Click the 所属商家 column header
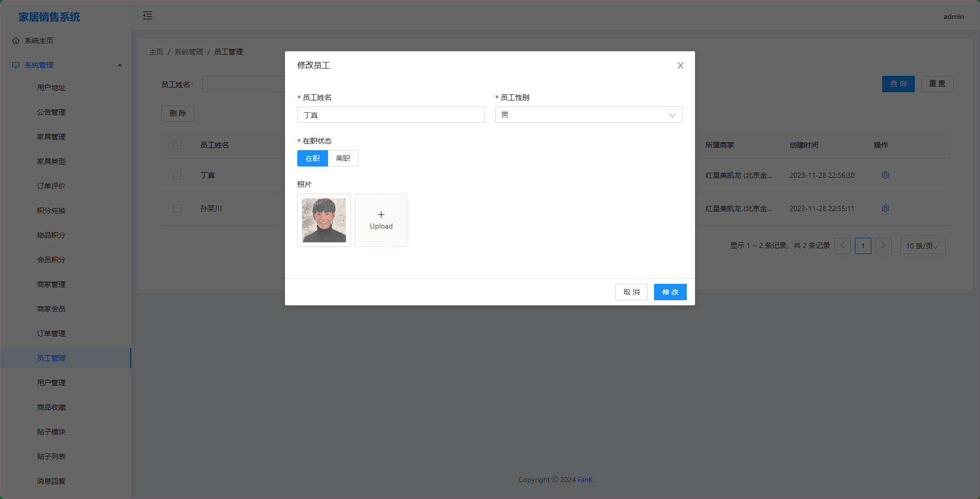Viewport: 980px width, 499px height. pyautogui.click(x=720, y=145)
